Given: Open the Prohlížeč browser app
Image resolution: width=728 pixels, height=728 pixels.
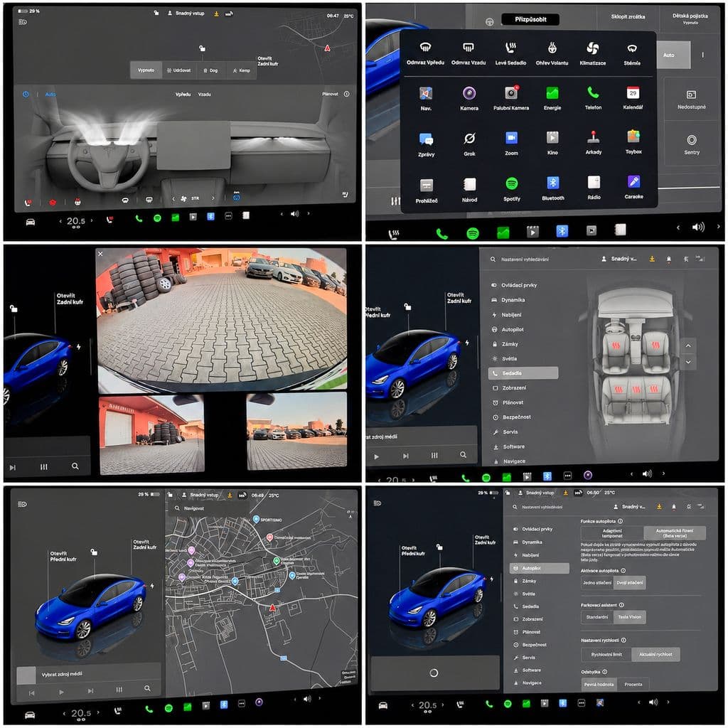Looking at the screenshot, I should pyautogui.click(x=427, y=191).
